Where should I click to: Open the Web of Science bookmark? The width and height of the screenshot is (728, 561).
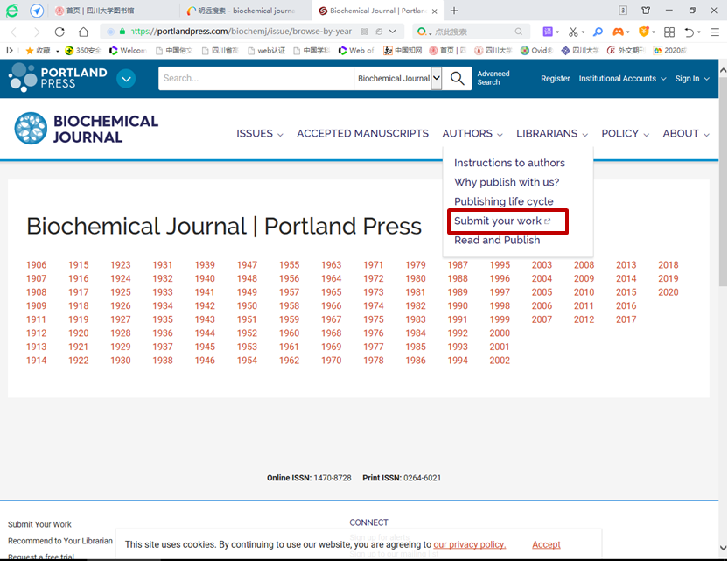356,51
